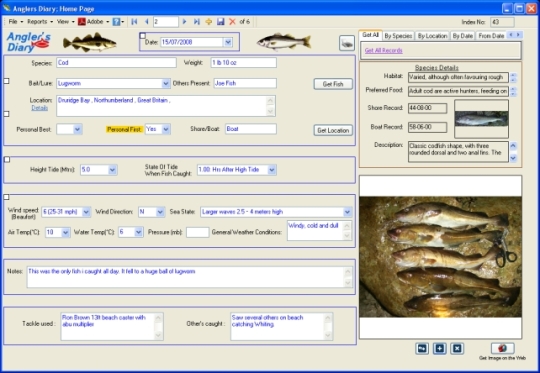Click Habitat field spinner arrow
The height and width of the screenshot is (373, 540).
513,77
